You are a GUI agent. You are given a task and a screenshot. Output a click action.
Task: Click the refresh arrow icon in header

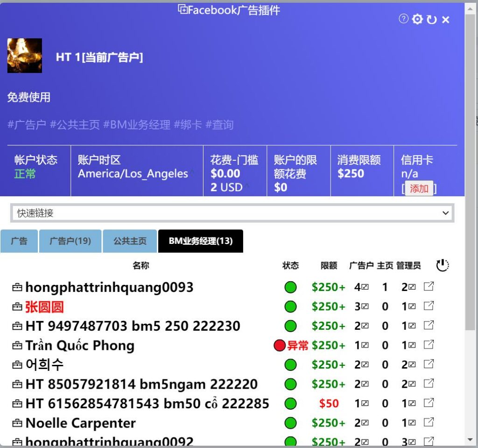tap(431, 20)
